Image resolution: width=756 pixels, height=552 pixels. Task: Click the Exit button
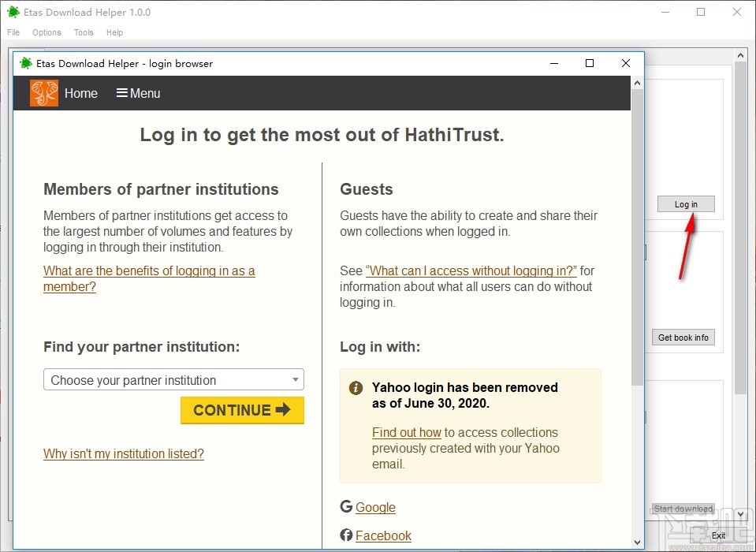point(718,535)
